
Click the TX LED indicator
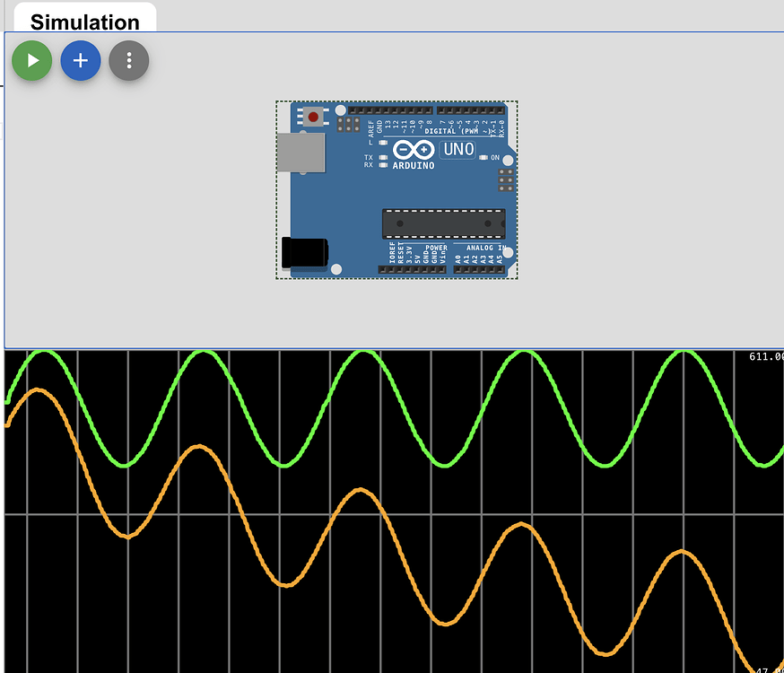(382, 156)
